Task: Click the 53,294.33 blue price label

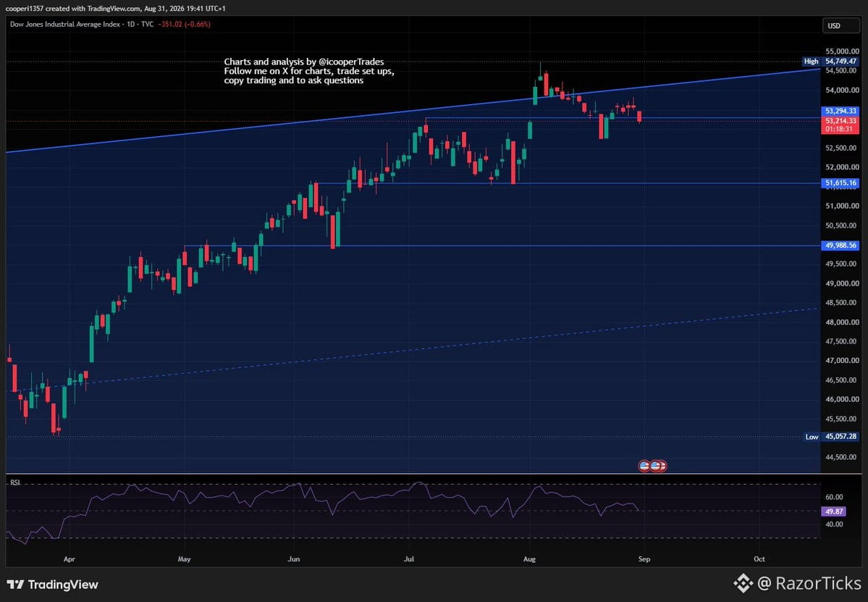Action: point(840,112)
